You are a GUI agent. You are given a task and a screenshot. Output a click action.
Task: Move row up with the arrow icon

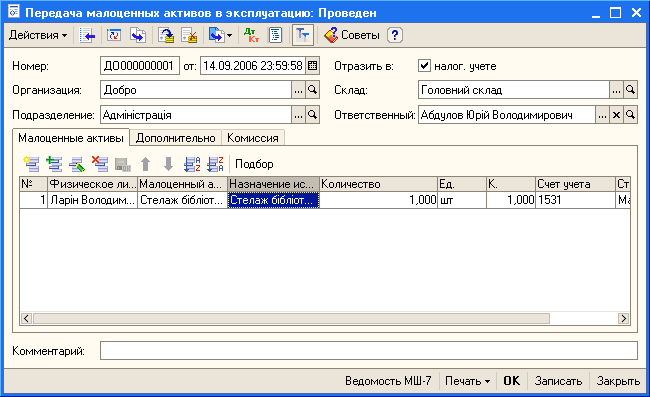(x=145, y=164)
